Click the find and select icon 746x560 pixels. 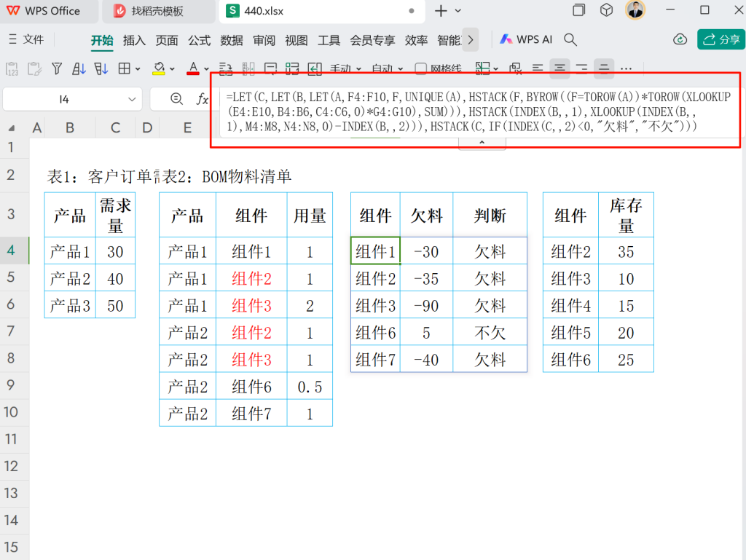(515, 69)
